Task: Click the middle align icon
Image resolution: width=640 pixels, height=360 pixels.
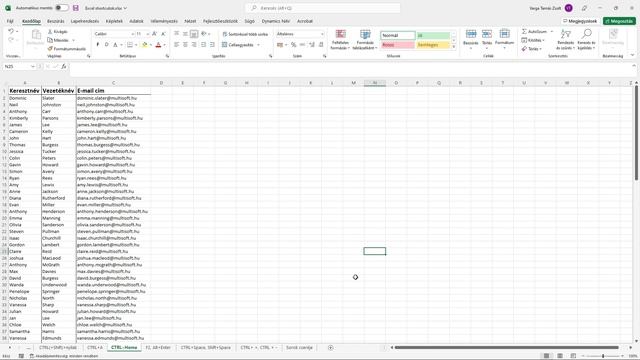Action: click(x=185, y=34)
